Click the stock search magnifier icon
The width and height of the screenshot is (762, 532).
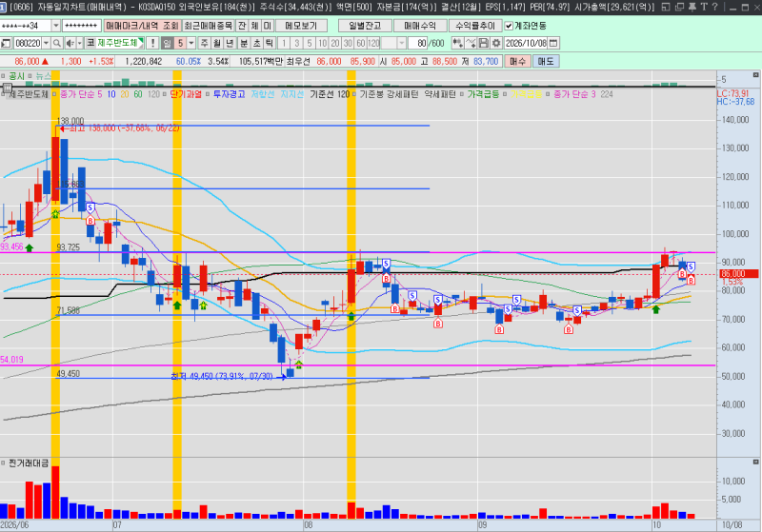pyautogui.click(x=57, y=43)
